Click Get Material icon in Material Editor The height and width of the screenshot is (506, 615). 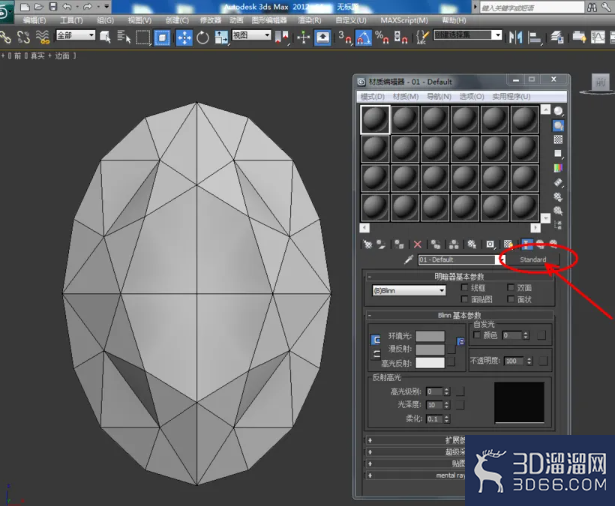(367, 245)
